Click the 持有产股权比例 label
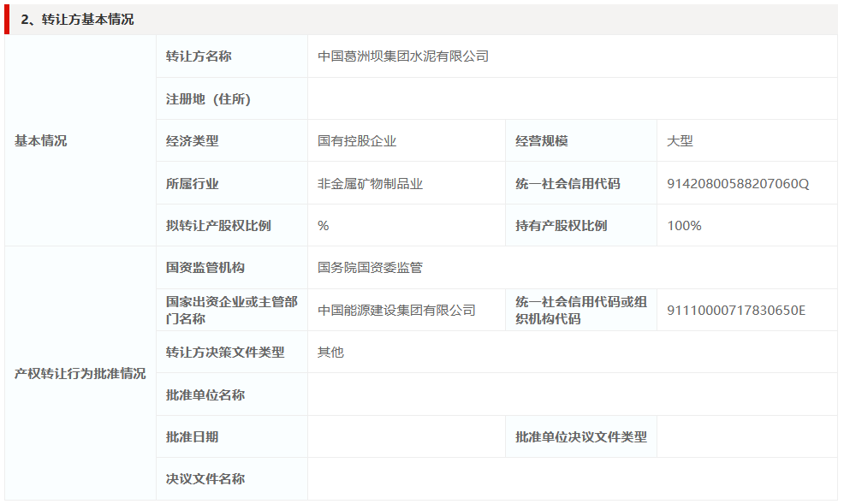The height and width of the screenshot is (504, 844). click(562, 225)
